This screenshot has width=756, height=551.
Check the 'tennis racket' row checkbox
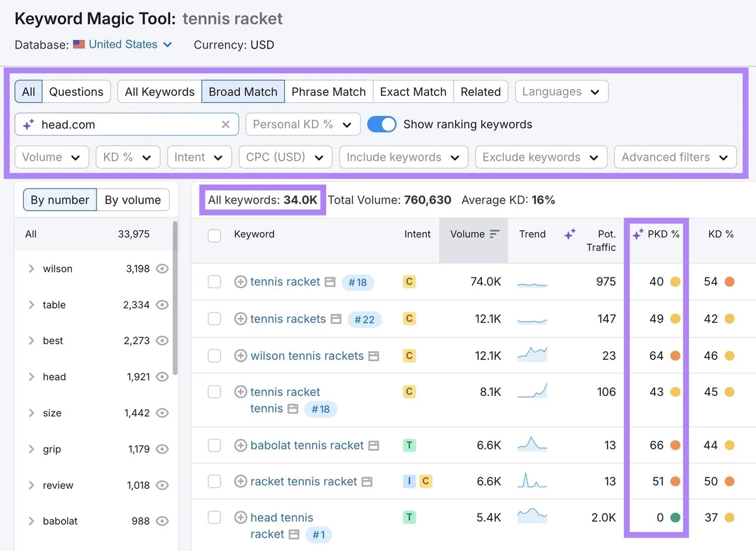214,282
